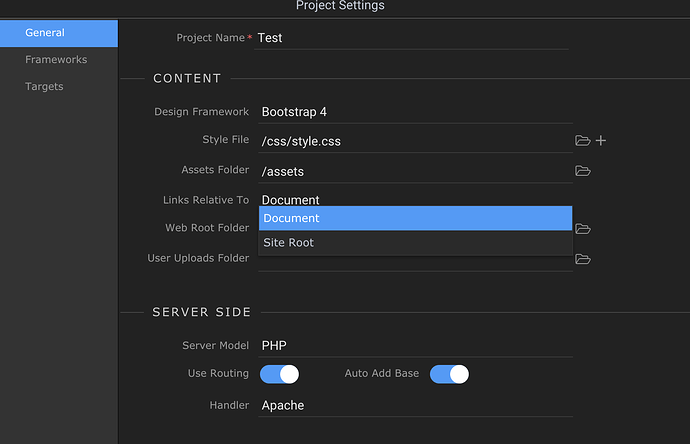The height and width of the screenshot is (444, 690).
Task: Open Assets Folder browse icon
Action: tap(583, 171)
